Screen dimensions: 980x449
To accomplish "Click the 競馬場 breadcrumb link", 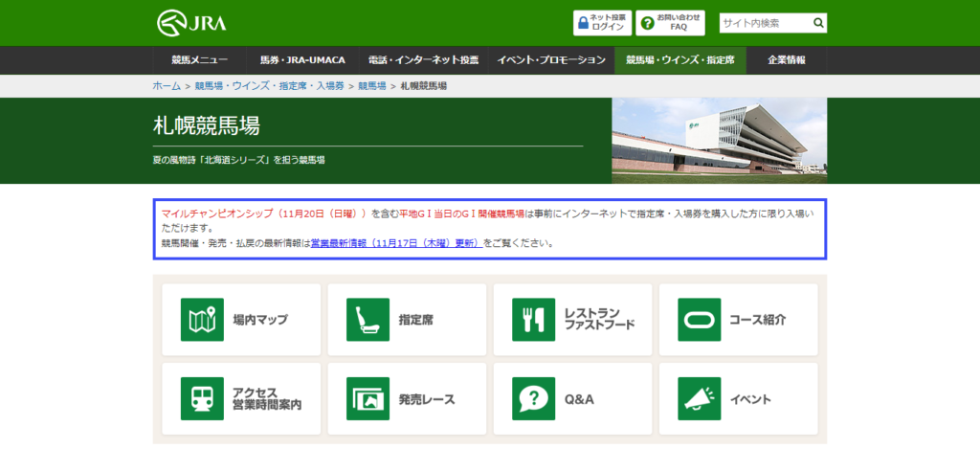I will pos(372,85).
